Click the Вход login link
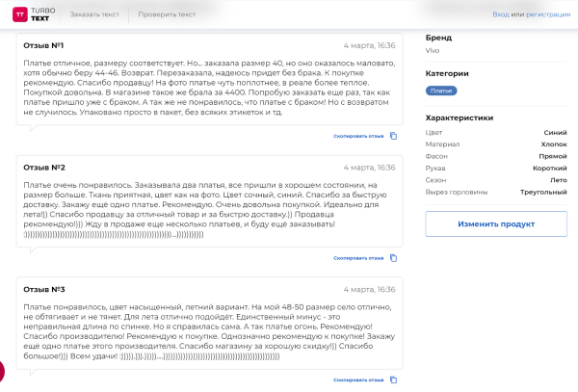Image resolution: width=578 pixels, height=392 pixels. click(501, 14)
